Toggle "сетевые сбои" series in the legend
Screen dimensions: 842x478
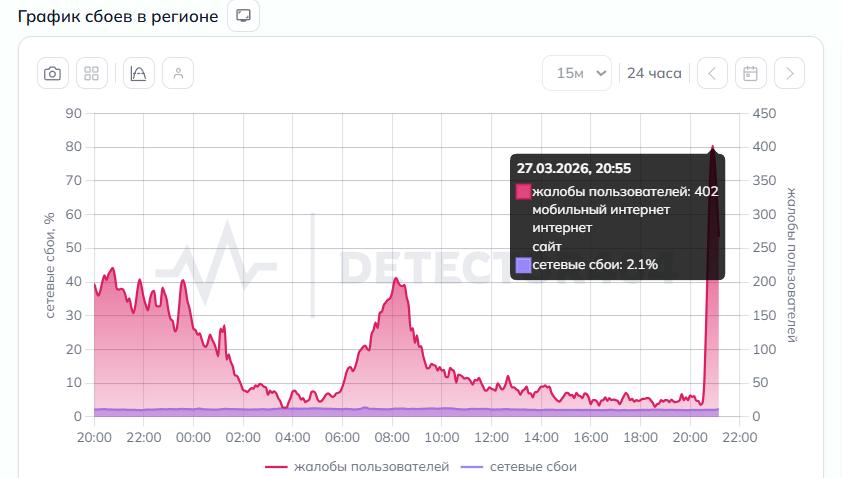(520, 467)
